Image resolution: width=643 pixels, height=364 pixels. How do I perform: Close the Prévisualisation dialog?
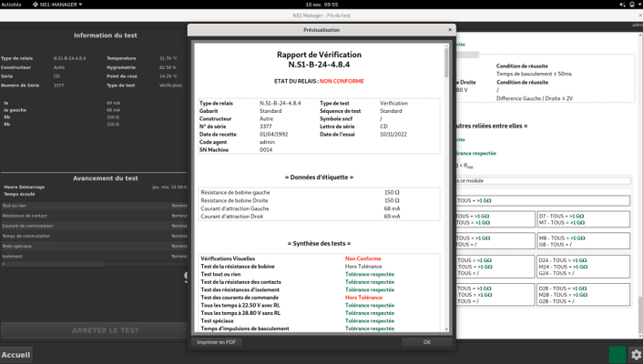click(x=450, y=29)
